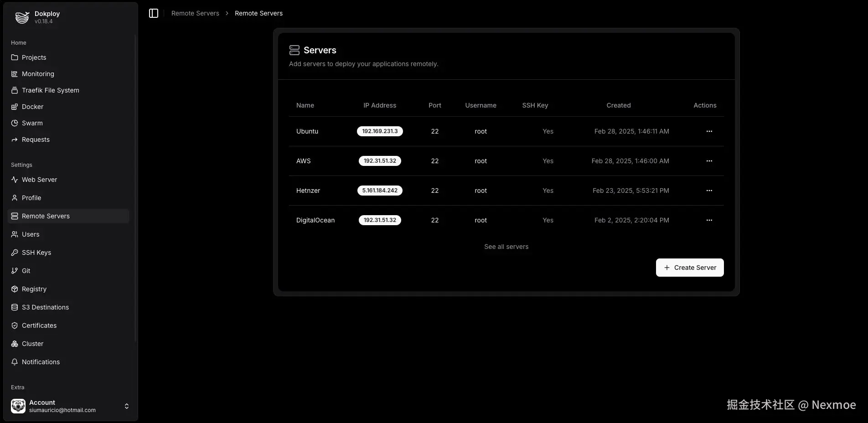
Task: Click the Remote Servers sidebar icon
Action: (x=15, y=216)
